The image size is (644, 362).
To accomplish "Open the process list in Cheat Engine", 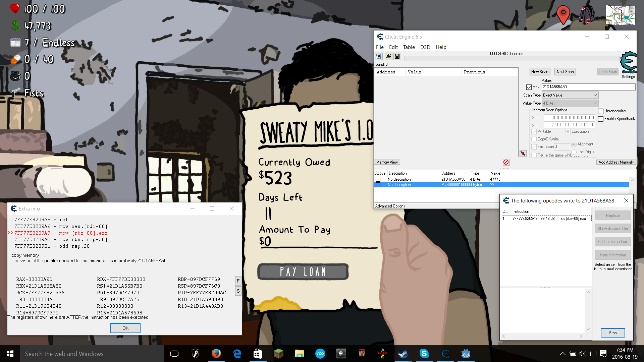I will [379, 56].
